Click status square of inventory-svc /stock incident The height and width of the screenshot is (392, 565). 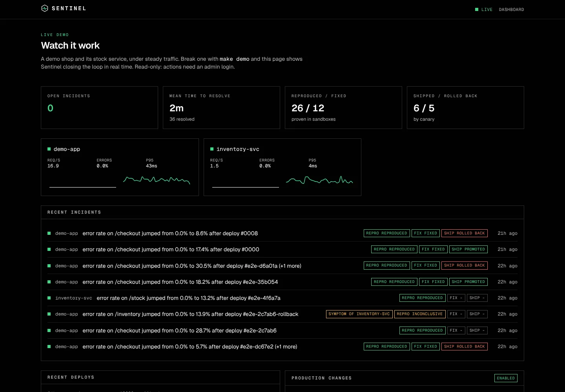pyautogui.click(x=49, y=298)
